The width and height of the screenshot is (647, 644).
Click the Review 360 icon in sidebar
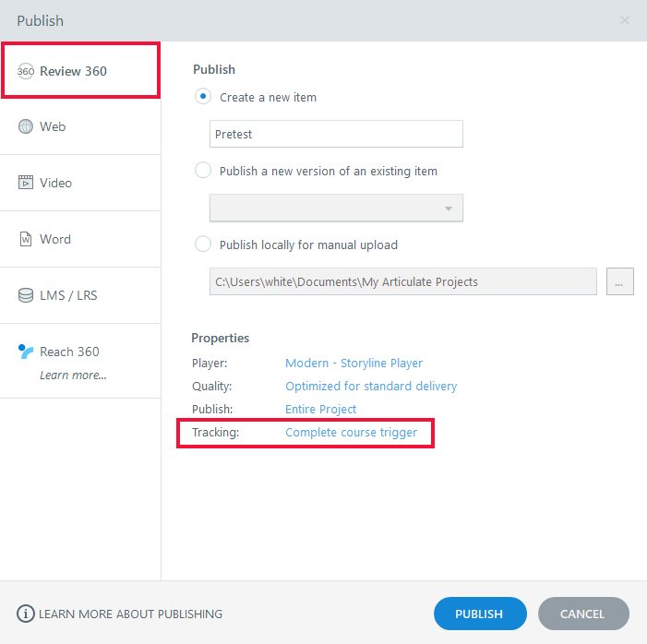26,71
